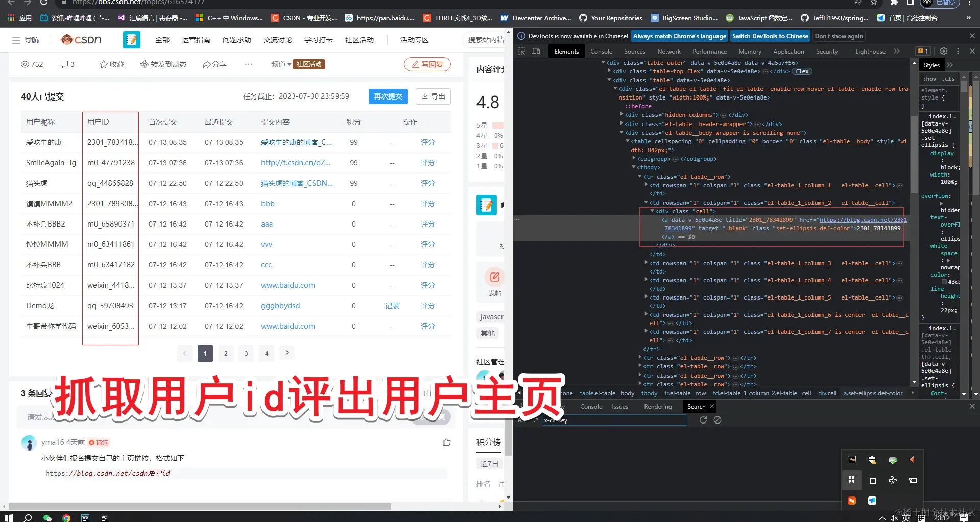Open the more options ellipsis in post toolbar

[x=249, y=64]
